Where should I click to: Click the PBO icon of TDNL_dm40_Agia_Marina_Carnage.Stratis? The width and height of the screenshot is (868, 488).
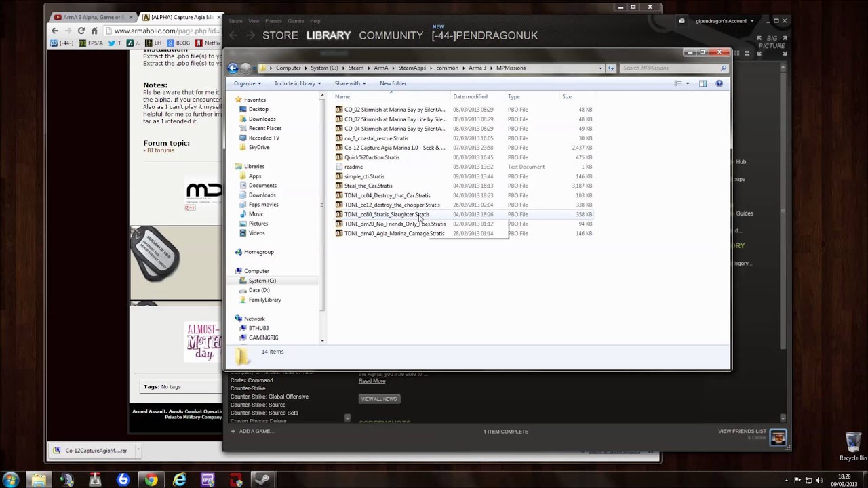pyautogui.click(x=339, y=233)
